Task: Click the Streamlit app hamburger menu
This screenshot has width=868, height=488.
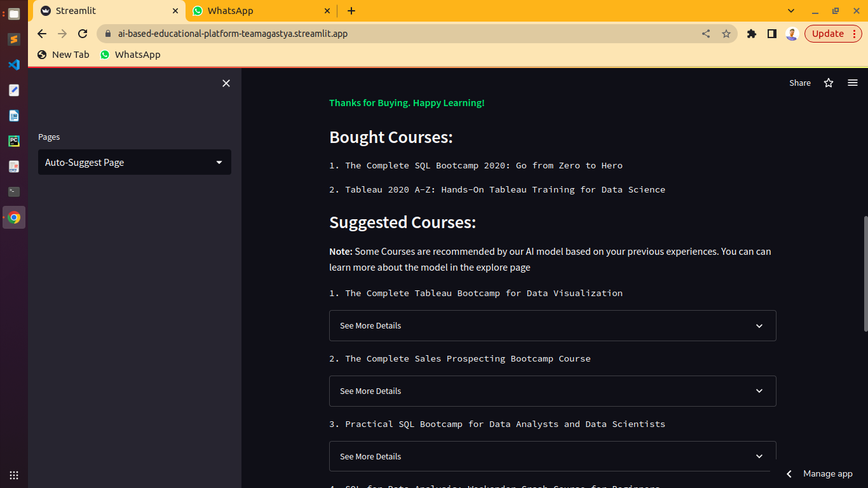Action: 853,83
